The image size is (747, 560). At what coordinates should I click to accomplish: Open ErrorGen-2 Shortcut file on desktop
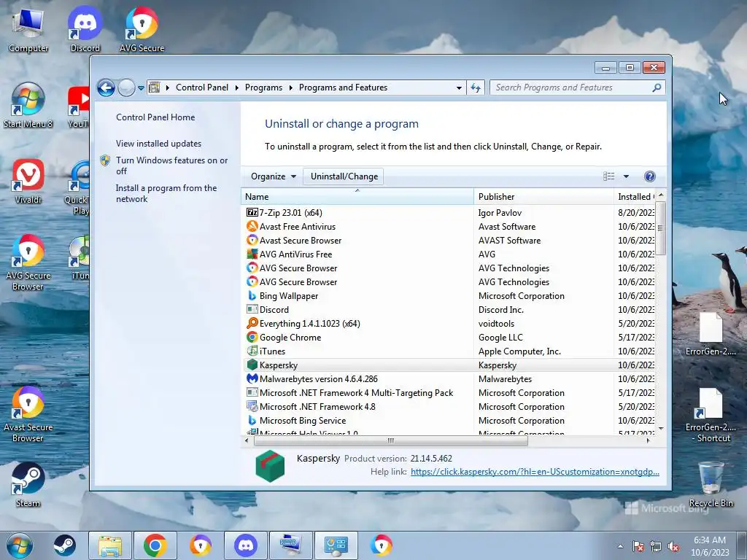tap(711, 415)
